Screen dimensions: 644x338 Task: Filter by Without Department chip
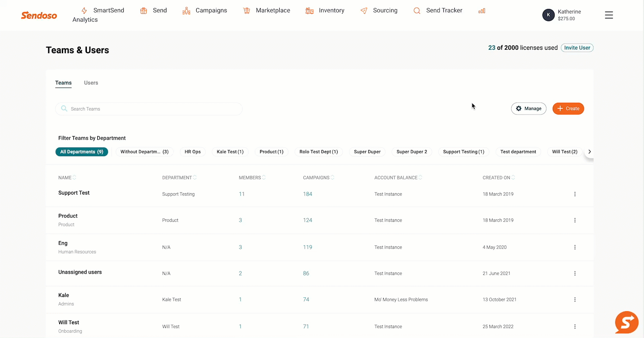click(x=144, y=152)
